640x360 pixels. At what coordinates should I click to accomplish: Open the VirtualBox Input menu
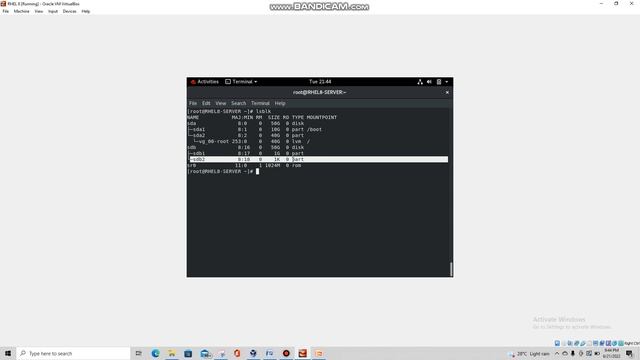point(53,11)
